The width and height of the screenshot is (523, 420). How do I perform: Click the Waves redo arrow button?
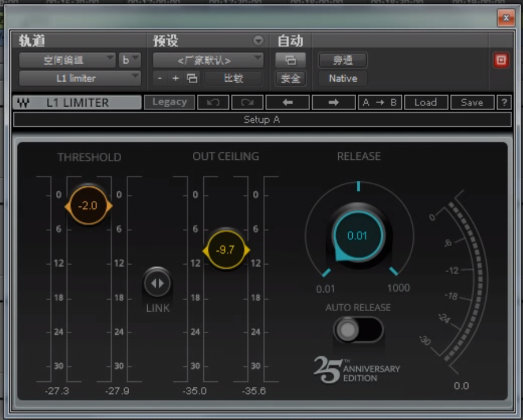click(247, 103)
